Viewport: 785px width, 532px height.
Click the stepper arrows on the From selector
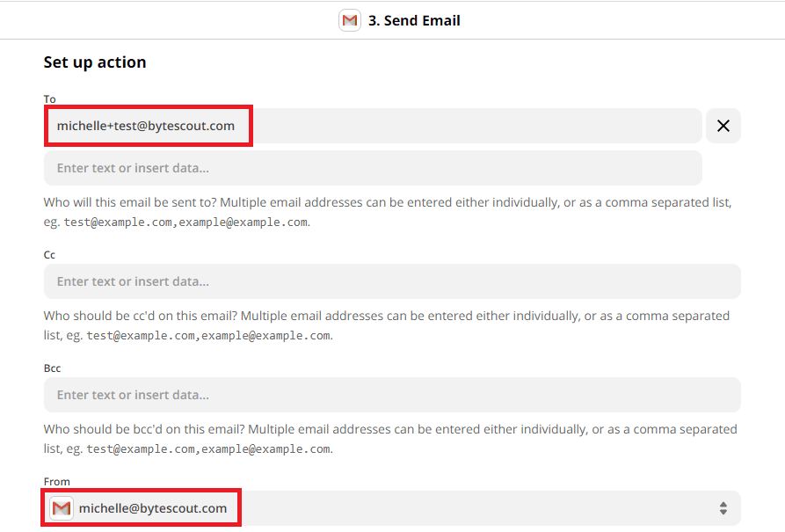(x=723, y=507)
